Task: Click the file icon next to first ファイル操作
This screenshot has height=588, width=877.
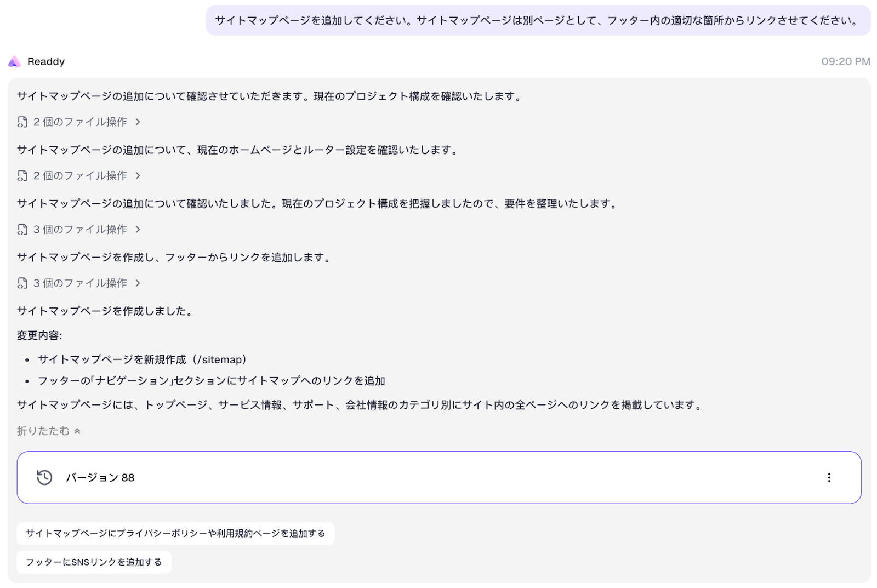Action: (22, 122)
